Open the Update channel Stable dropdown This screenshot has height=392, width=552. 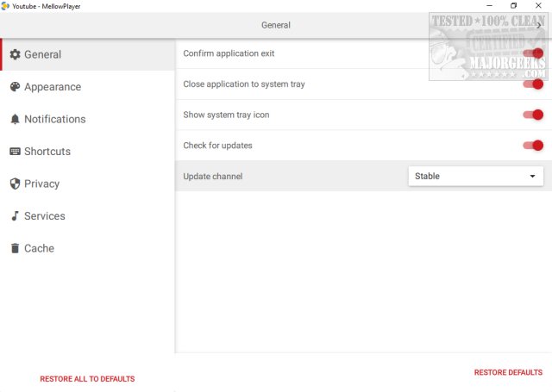pyautogui.click(x=475, y=176)
